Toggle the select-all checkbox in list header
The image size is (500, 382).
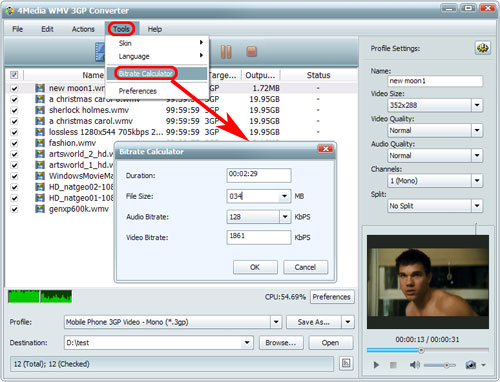tap(14, 75)
